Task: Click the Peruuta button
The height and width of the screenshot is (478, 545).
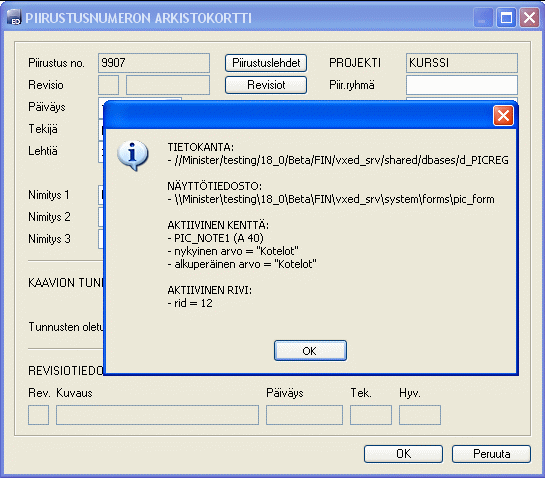Action: 491,454
